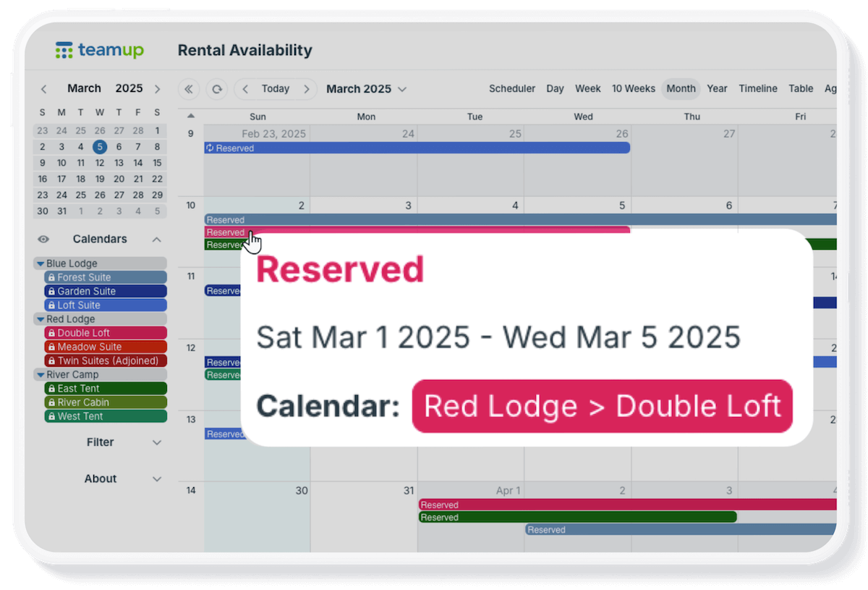Image resolution: width=868 pixels, height=590 pixels.
Task: Switch to Table view
Action: coord(801,89)
